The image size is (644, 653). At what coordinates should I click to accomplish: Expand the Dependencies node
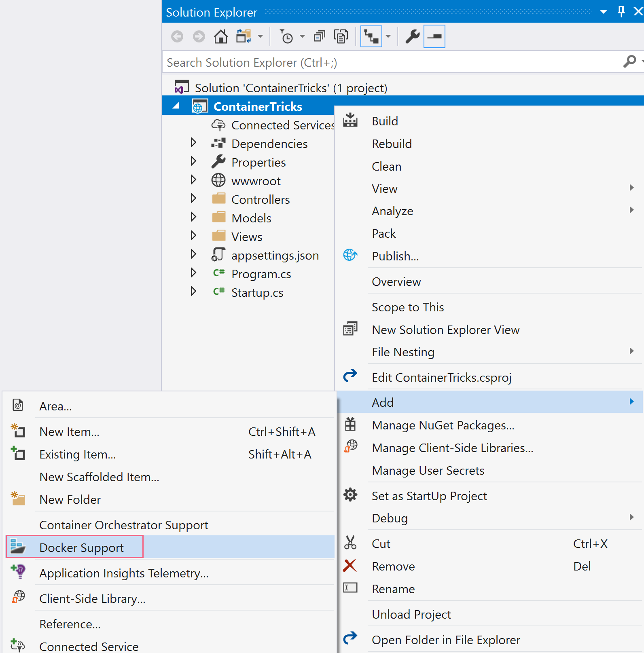[193, 143]
